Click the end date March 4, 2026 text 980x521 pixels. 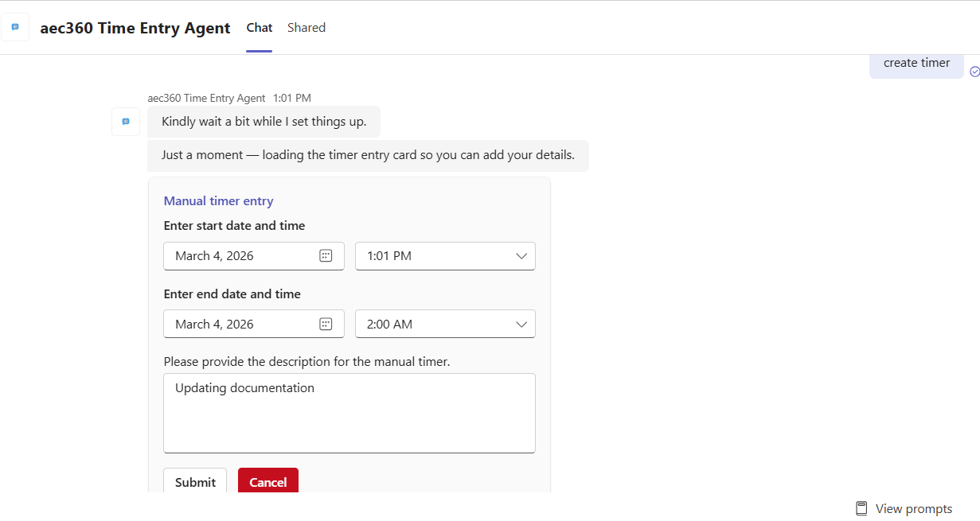pyautogui.click(x=215, y=325)
